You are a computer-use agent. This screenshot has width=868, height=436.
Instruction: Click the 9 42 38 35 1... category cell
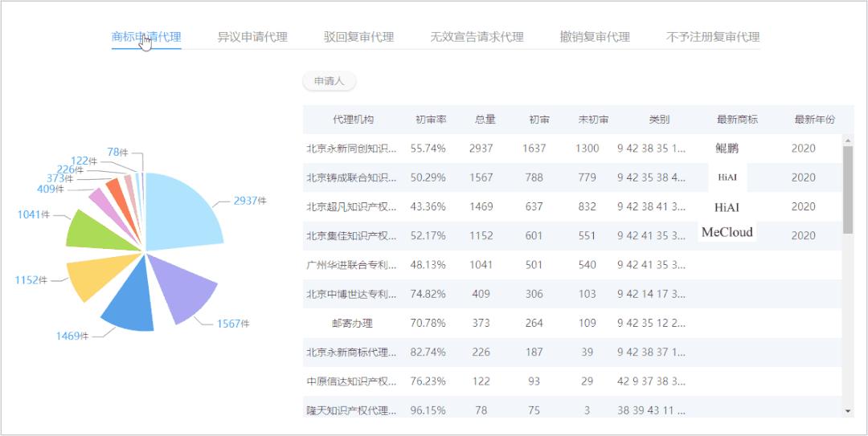652,149
